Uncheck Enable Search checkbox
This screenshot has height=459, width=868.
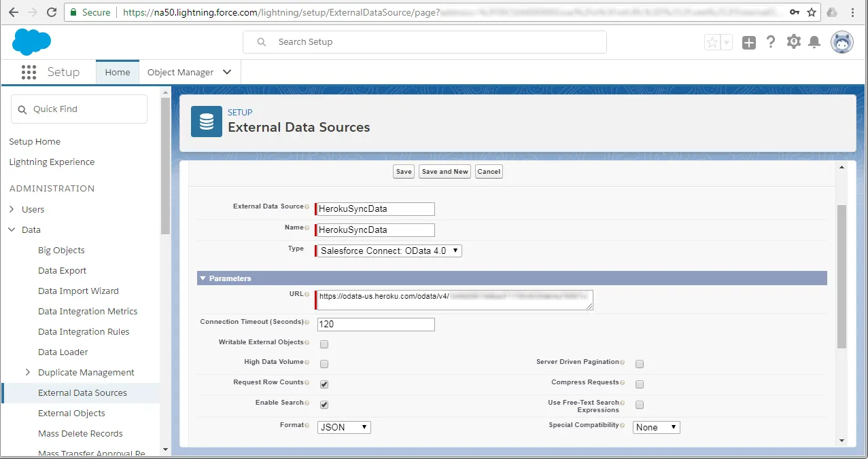pos(324,405)
